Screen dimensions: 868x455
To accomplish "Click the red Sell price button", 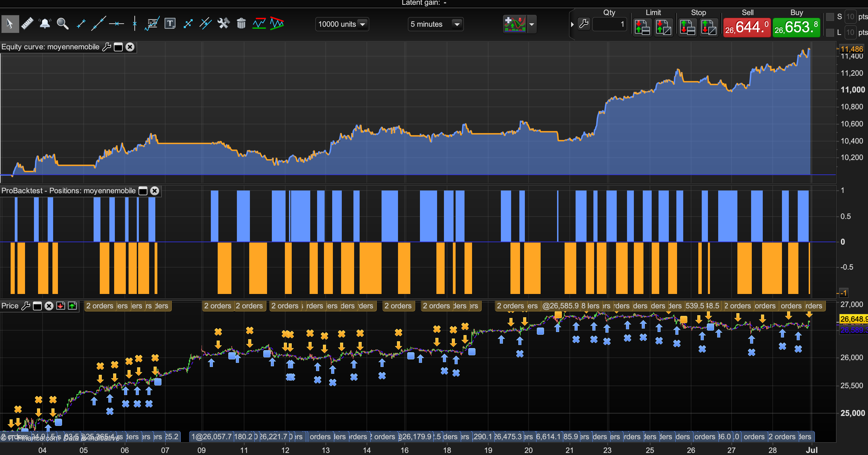I will coord(747,27).
